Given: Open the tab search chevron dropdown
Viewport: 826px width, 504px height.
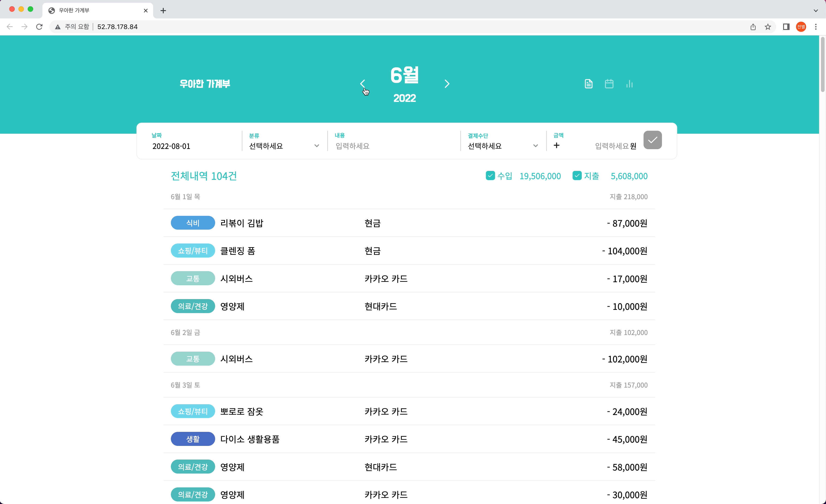Looking at the screenshot, I should [x=816, y=10].
